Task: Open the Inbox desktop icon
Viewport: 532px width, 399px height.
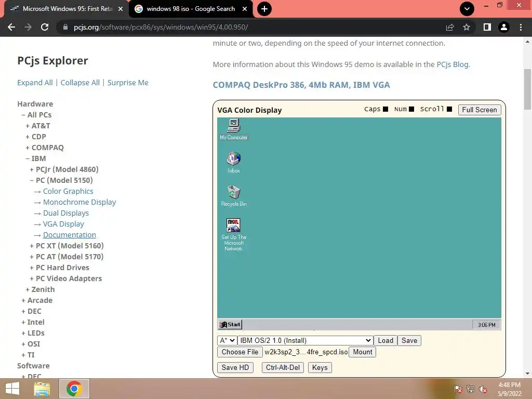Action: click(234, 162)
